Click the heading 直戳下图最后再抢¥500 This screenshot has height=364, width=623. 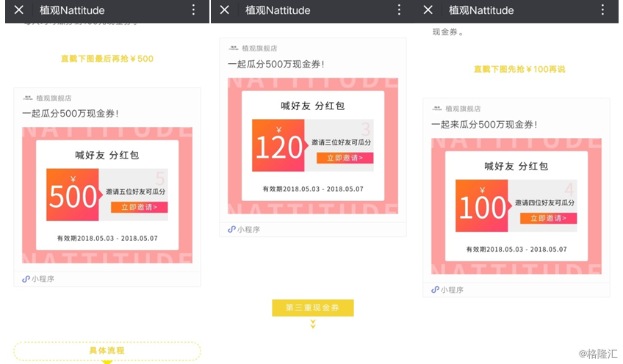[x=107, y=59]
